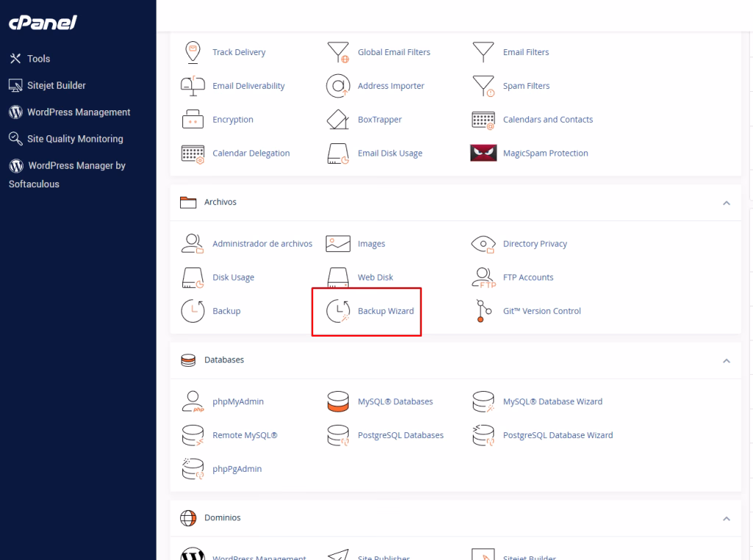Image resolution: width=753 pixels, height=560 pixels.
Task: Collapse the Databases section
Action: pyautogui.click(x=727, y=360)
